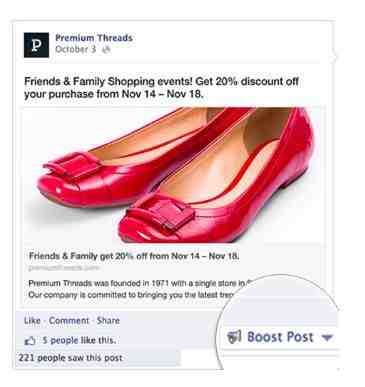Click the Premium Threads 'P' logo avatar
The image size is (365, 387).
pyautogui.click(x=36, y=45)
